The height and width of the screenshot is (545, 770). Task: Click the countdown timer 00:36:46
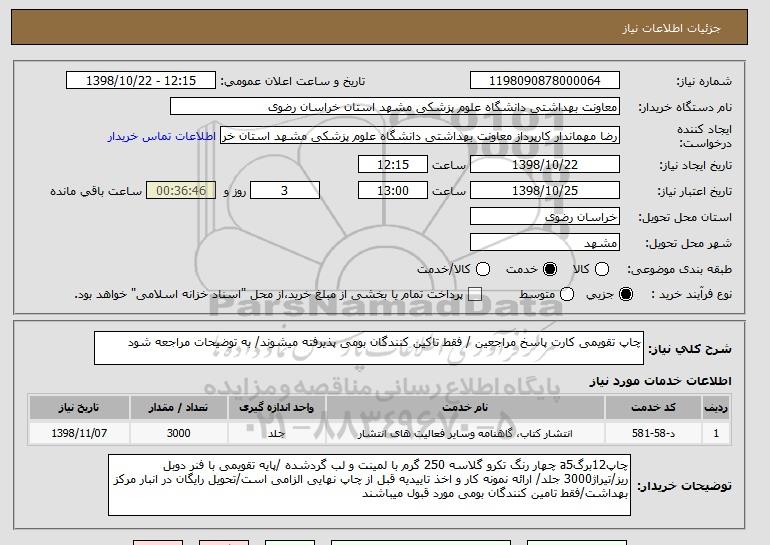[x=181, y=191]
